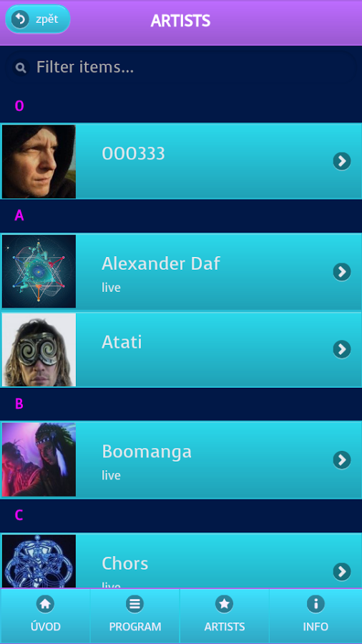Select the list icon above PROGRAM

point(134,604)
